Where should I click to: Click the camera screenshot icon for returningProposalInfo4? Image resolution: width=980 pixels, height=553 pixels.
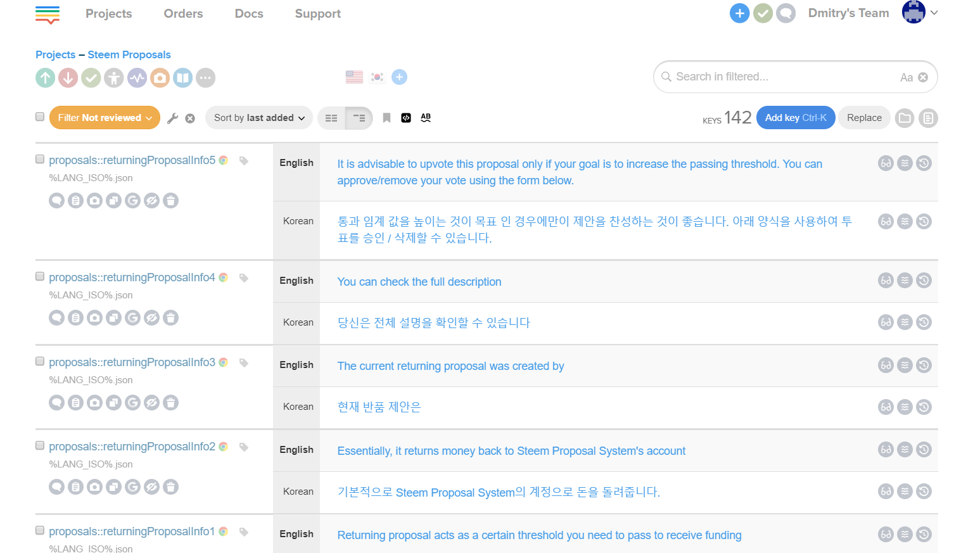pyautogui.click(x=94, y=318)
